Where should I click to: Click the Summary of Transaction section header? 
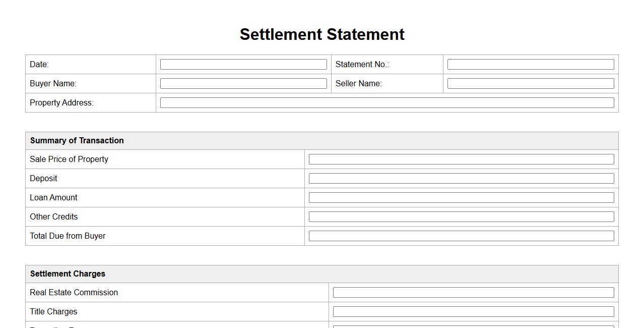click(x=77, y=141)
